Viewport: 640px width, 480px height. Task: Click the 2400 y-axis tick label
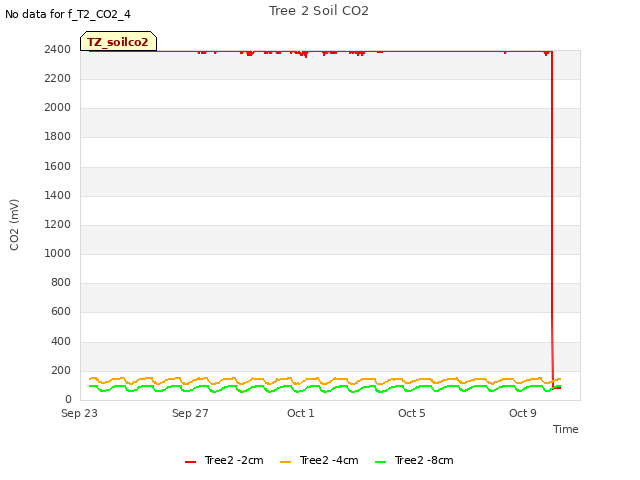click(58, 49)
